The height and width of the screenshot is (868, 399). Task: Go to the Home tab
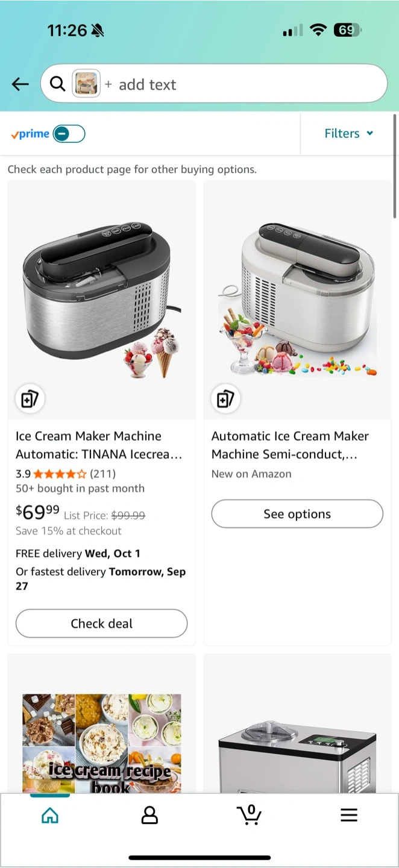tap(50, 816)
